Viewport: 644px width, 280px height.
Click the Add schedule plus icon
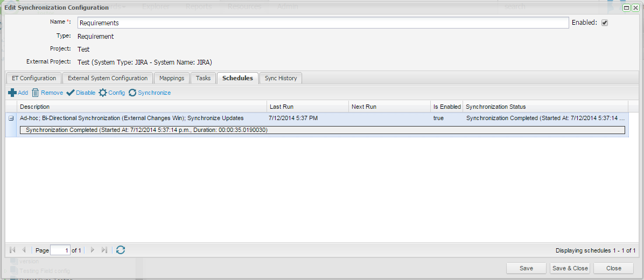pyautogui.click(x=12, y=93)
